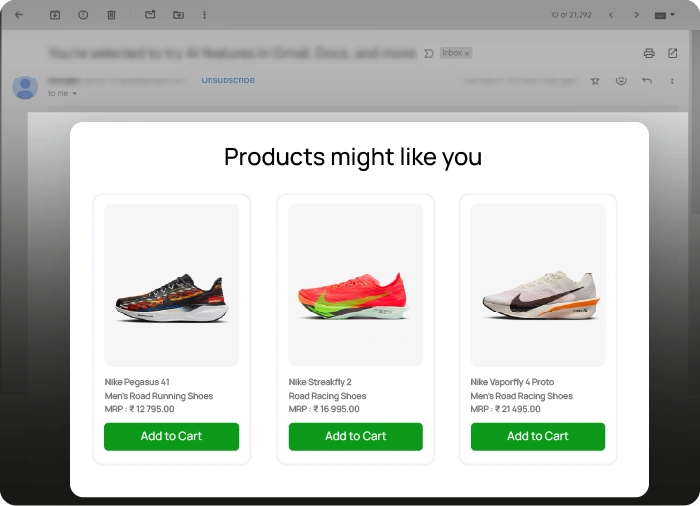Open input tools keyboard dropdown
The height and width of the screenshot is (506, 700).
(664, 15)
